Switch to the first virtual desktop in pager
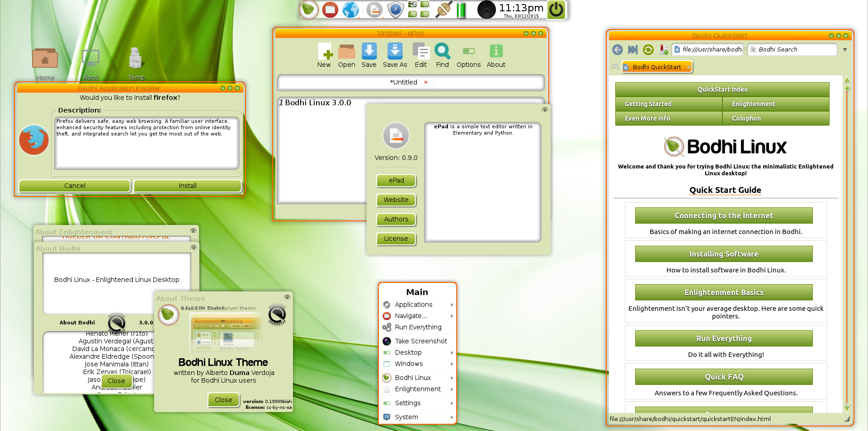868x431 pixels. pyautogui.click(x=412, y=5)
